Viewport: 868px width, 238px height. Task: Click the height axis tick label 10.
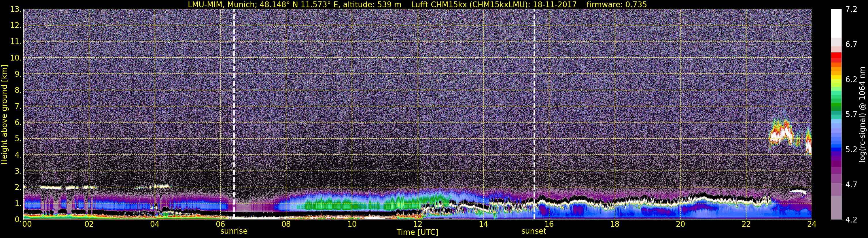16,58
